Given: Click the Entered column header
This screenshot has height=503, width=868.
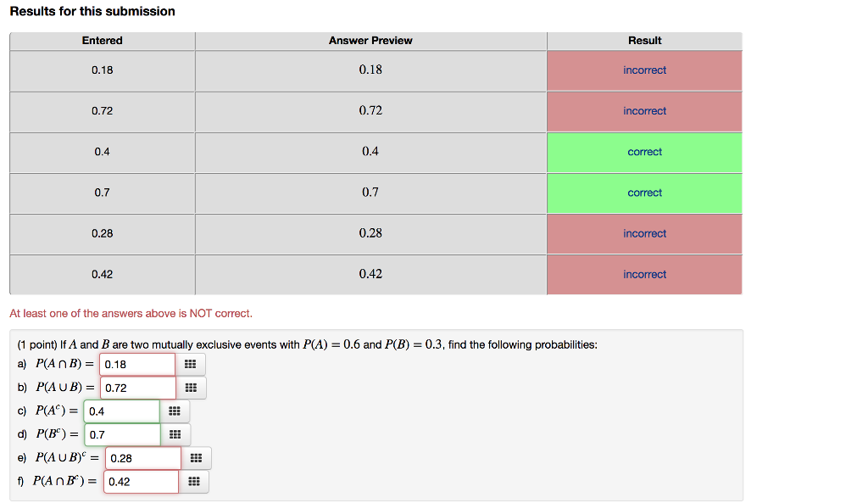Looking at the screenshot, I should pos(102,40).
